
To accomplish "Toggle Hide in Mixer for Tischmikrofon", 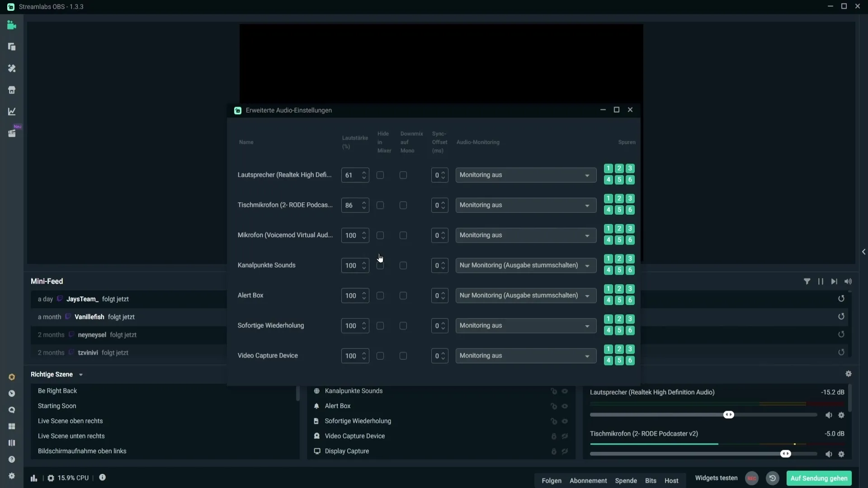I will coord(380,205).
